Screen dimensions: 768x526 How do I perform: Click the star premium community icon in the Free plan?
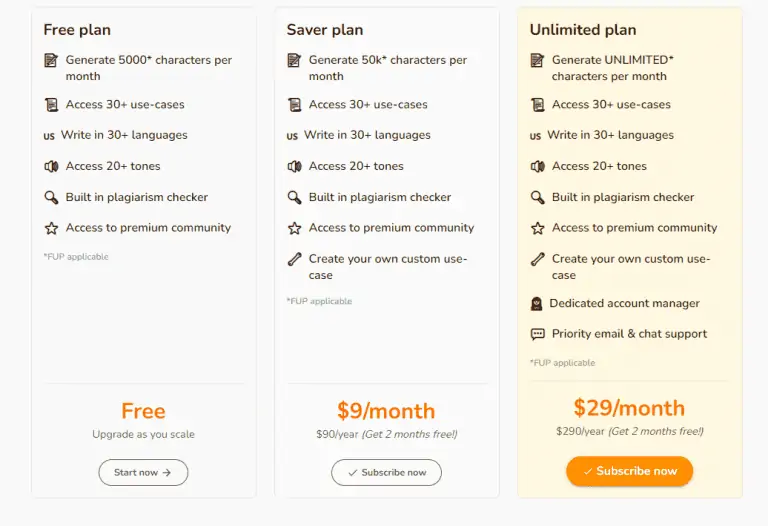51,228
